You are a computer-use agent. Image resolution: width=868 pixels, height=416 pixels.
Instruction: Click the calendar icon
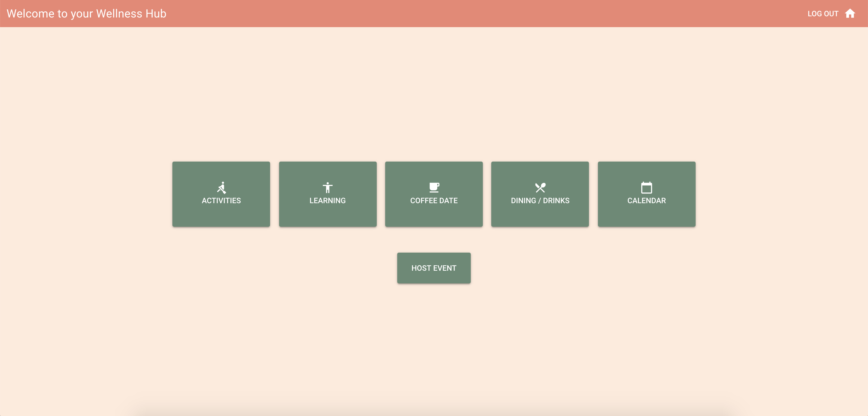646,188
